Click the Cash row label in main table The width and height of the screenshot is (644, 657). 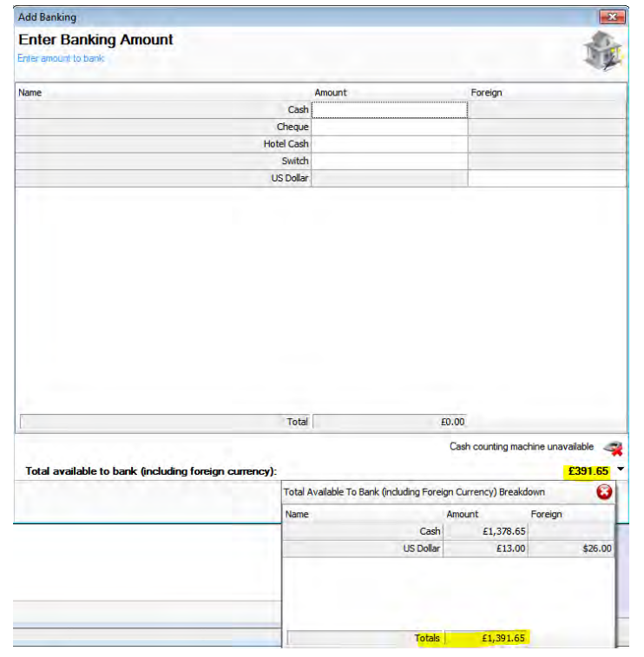point(298,109)
